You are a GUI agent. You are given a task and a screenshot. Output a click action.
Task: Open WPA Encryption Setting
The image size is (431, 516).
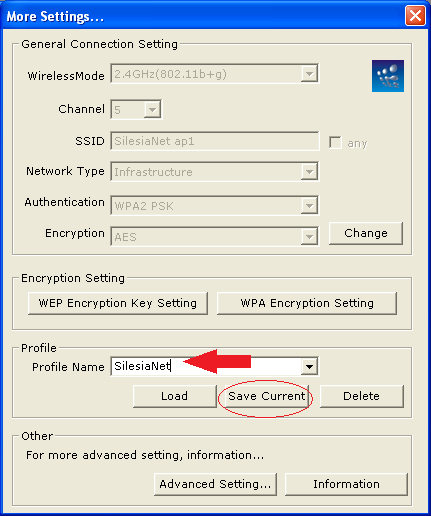coord(307,303)
